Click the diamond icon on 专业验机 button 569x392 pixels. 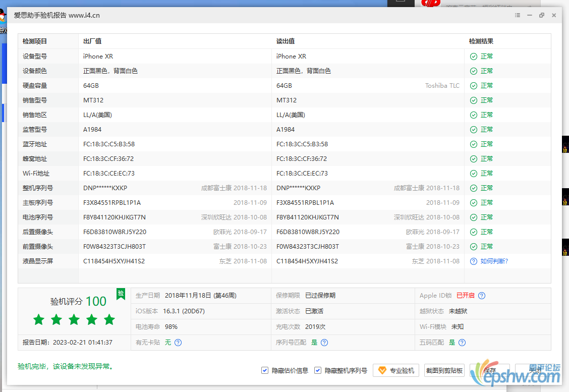382,370
